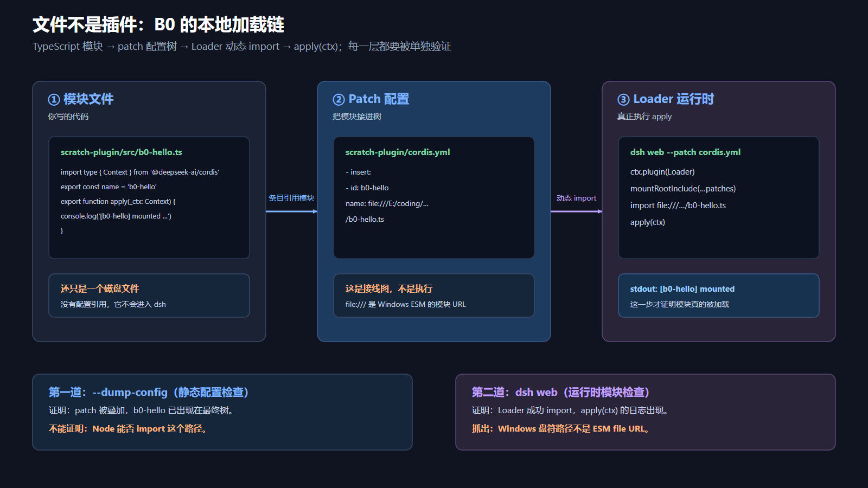This screenshot has height=488, width=868.
Task: Click the file:/// 是 Windows ESM 的模块 URL text
Action: coord(406,305)
